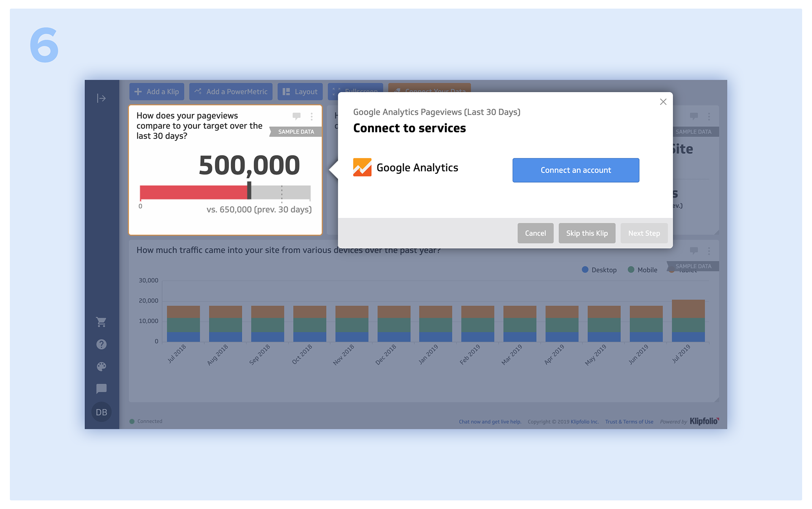Close the Connect to services dialog
The height and width of the screenshot is (509, 812).
(x=663, y=102)
